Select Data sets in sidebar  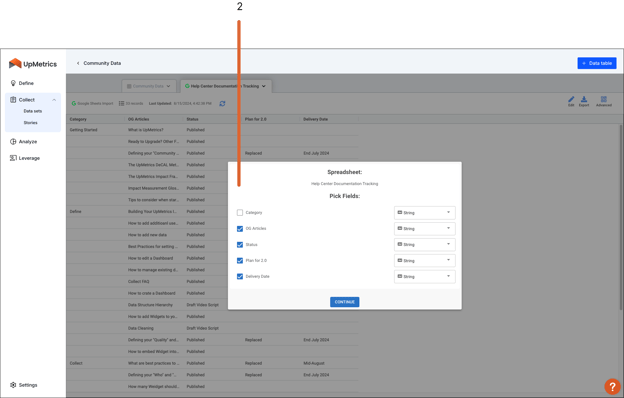(x=33, y=111)
